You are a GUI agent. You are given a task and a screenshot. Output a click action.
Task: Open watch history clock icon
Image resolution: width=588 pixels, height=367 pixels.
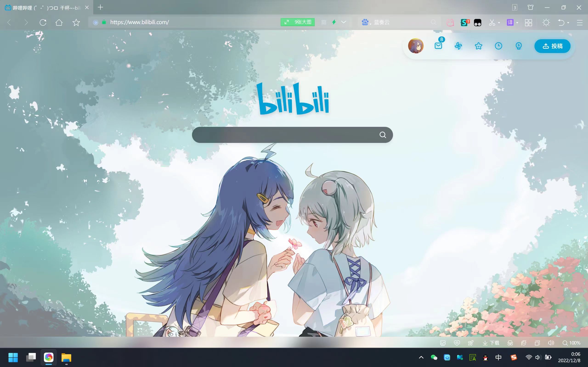tap(498, 46)
